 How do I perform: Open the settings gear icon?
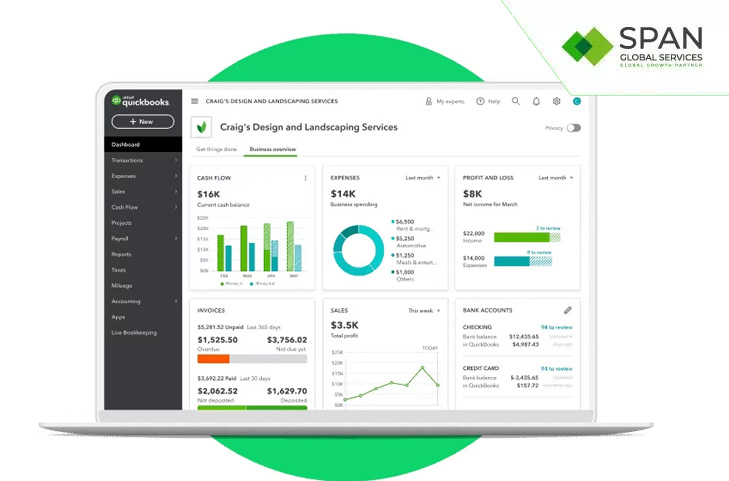point(557,101)
